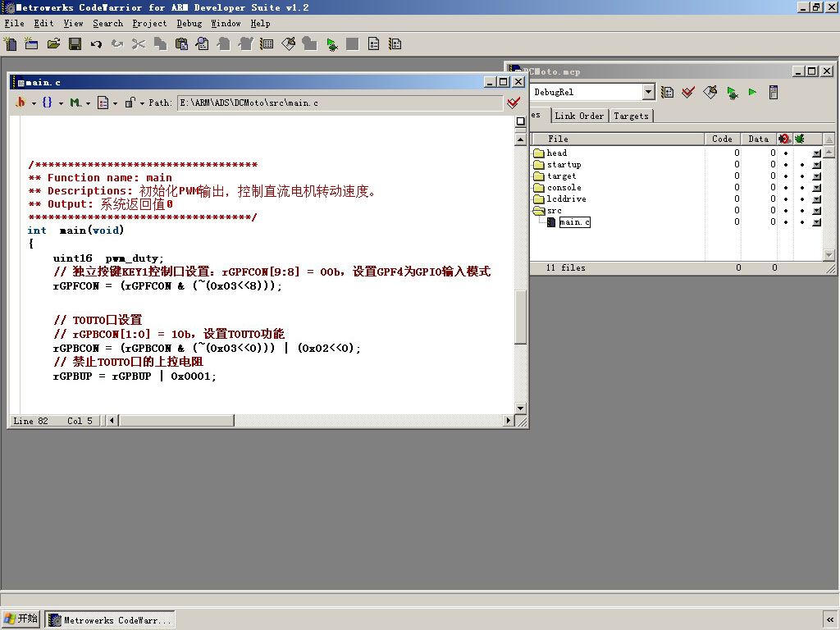Switch to the Link Order tab
This screenshot has height=630, width=840.
(x=579, y=116)
